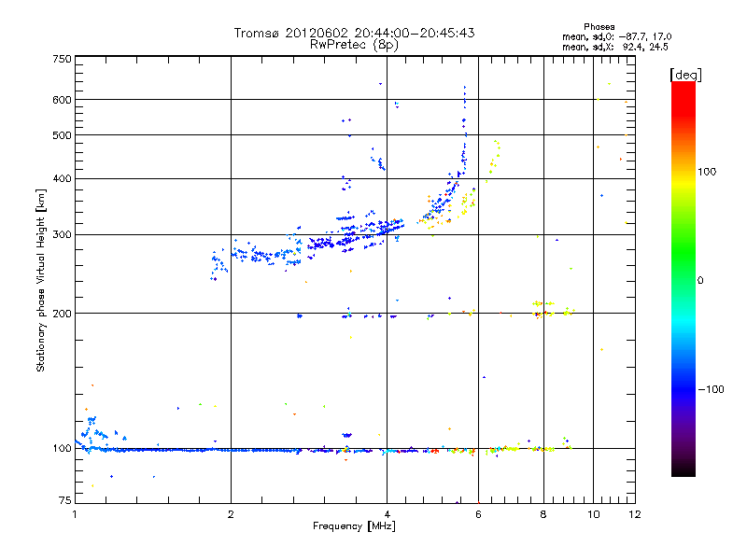
Task: Click the y-axis tick label "750"
Action: [x=62, y=59]
